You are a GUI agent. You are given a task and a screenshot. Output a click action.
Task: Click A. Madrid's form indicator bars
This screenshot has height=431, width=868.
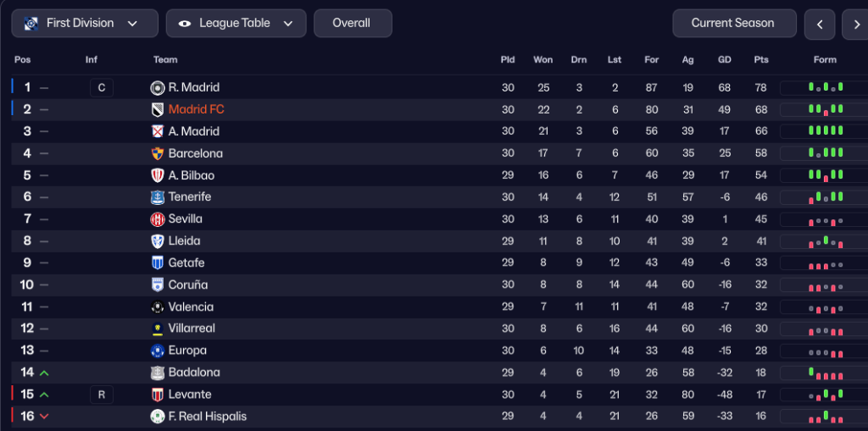(826, 131)
